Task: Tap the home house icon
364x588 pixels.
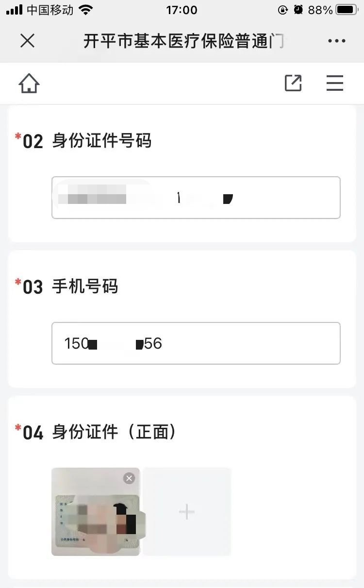Action: point(29,84)
